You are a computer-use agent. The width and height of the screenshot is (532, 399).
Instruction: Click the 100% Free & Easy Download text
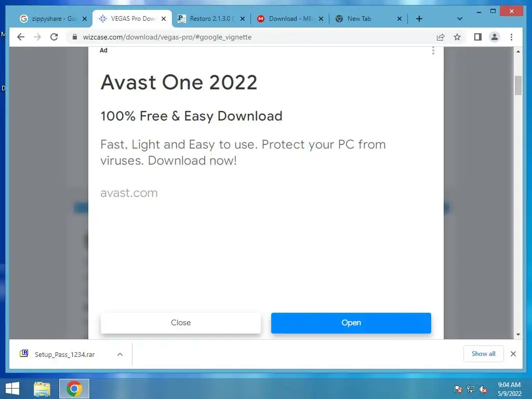point(191,116)
